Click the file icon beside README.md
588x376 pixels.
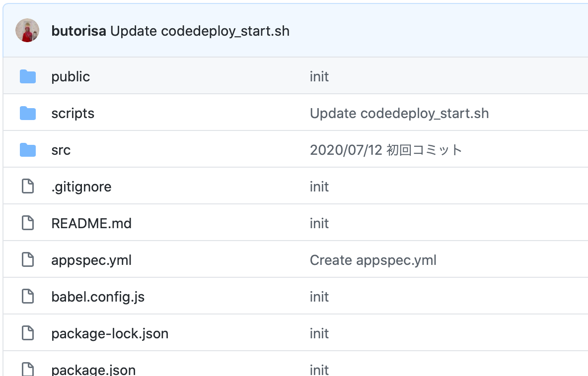tap(28, 223)
